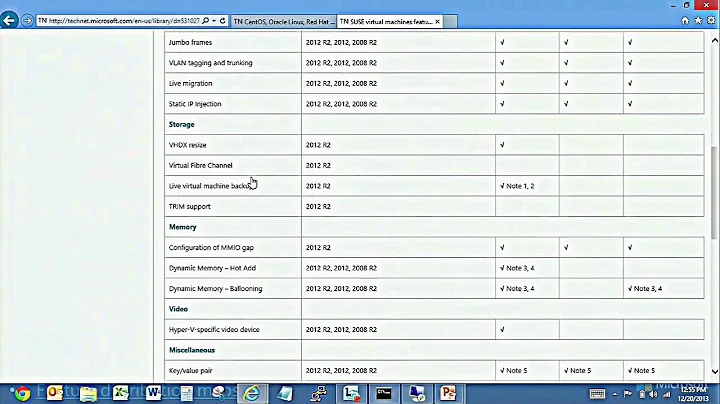The height and width of the screenshot is (404, 720).
Task: Click the Internet Explorer taskbar icon
Action: click(252, 393)
